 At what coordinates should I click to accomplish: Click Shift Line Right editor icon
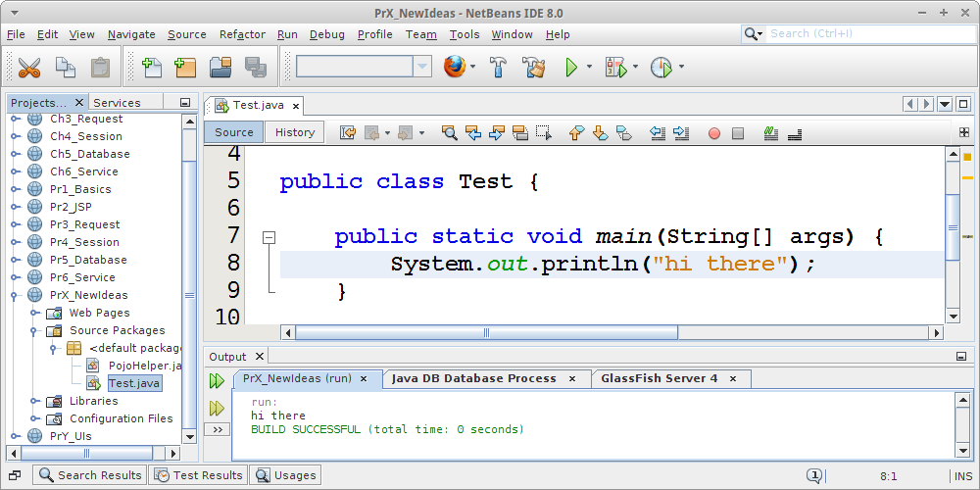point(681,132)
